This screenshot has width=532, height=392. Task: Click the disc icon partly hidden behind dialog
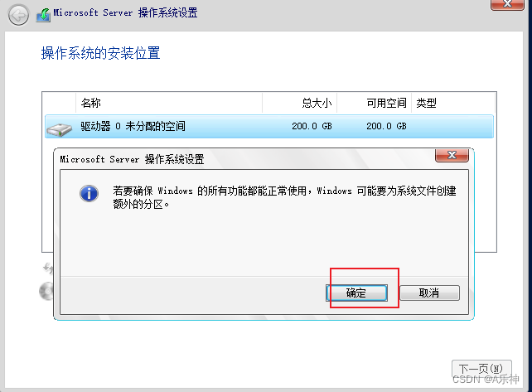point(46,291)
